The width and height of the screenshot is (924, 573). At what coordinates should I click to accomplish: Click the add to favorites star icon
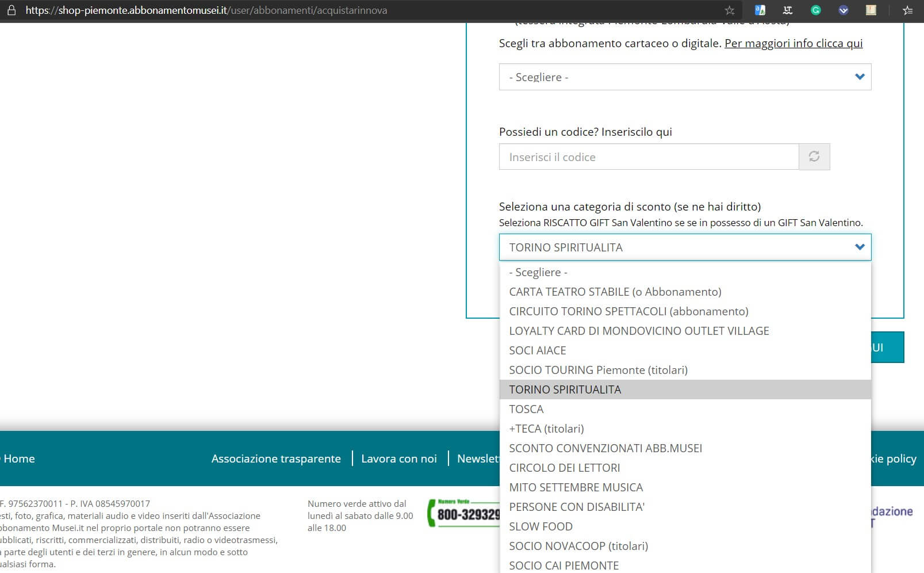click(x=730, y=10)
